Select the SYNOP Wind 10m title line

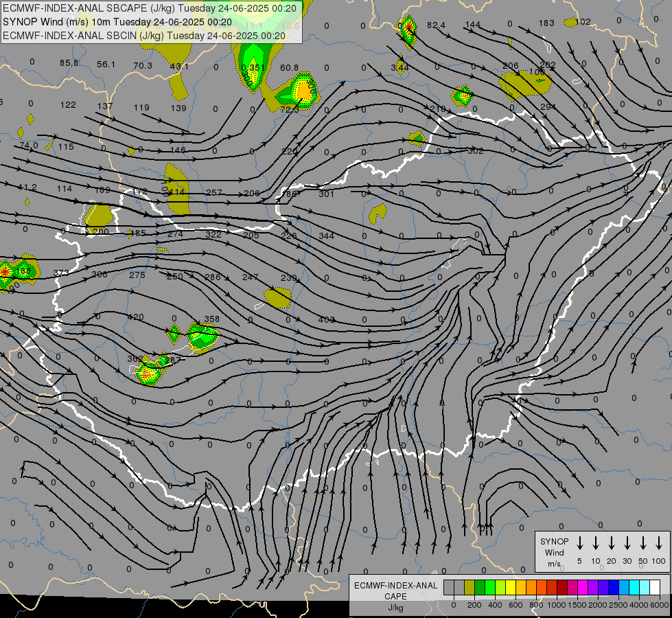click(117, 22)
